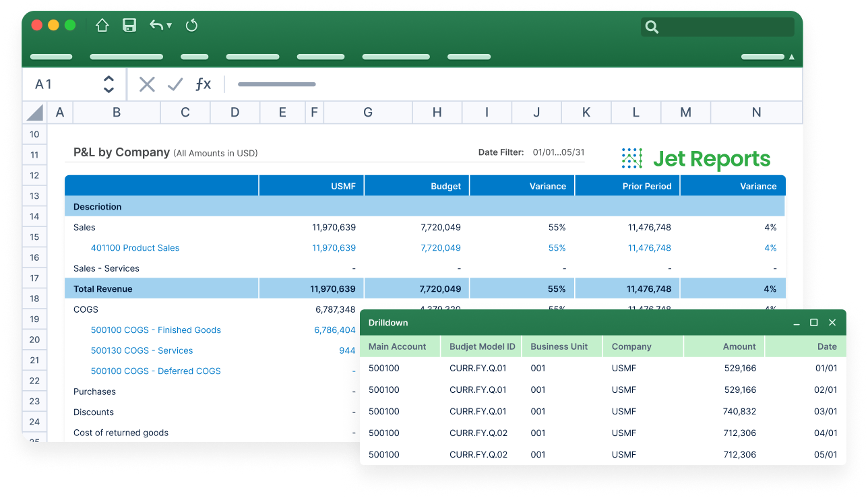Select row 15 header

pyautogui.click(x=34, y=237)
